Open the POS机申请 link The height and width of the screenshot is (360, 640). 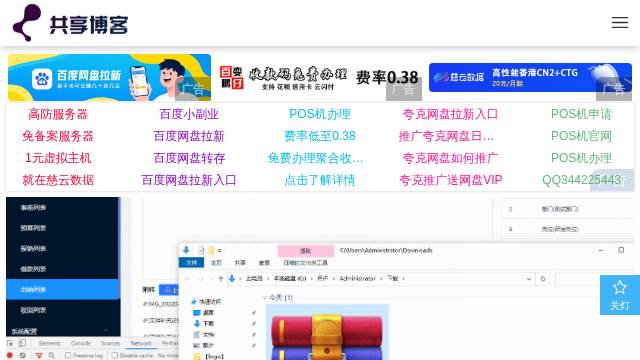click(x=581, y=114)
